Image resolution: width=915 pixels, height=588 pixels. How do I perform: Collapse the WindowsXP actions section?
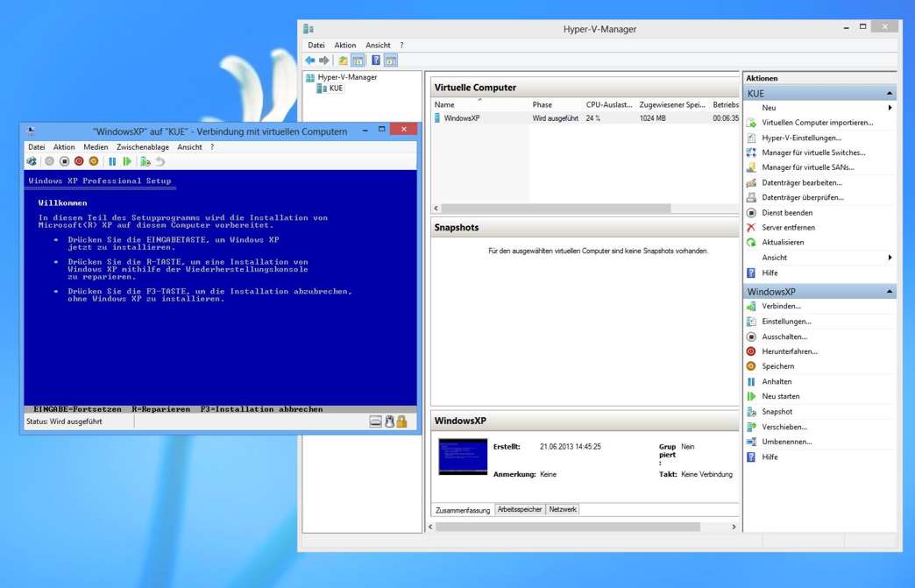coord(890,291)
